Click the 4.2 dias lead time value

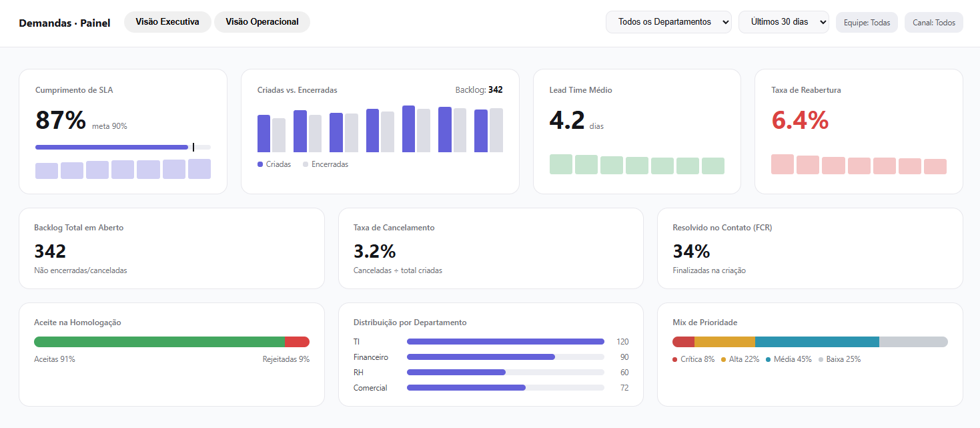(x=576, y=120)
